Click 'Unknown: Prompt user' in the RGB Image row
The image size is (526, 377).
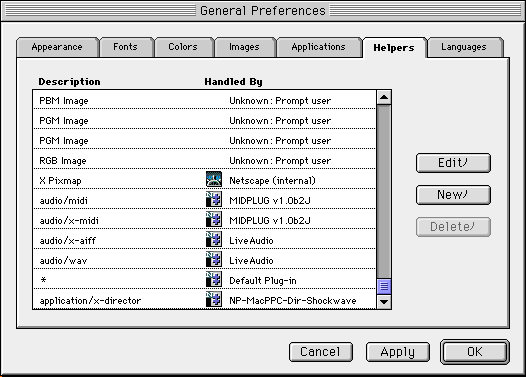point(280,161)
